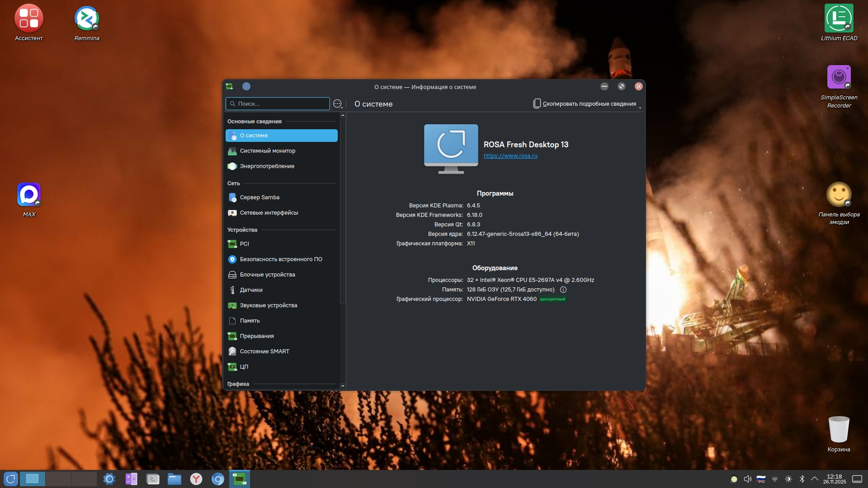
Task: Select Состояние SMART in the sidebar
Action: 264,352
